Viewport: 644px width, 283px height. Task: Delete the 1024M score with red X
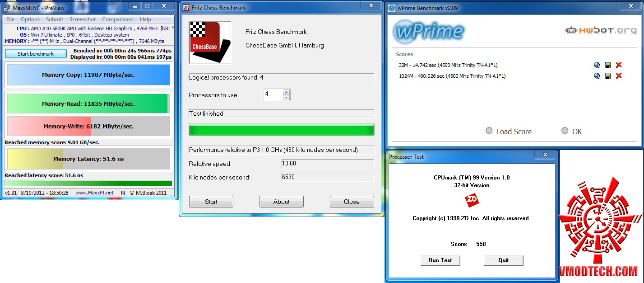[x=619, y=76]
